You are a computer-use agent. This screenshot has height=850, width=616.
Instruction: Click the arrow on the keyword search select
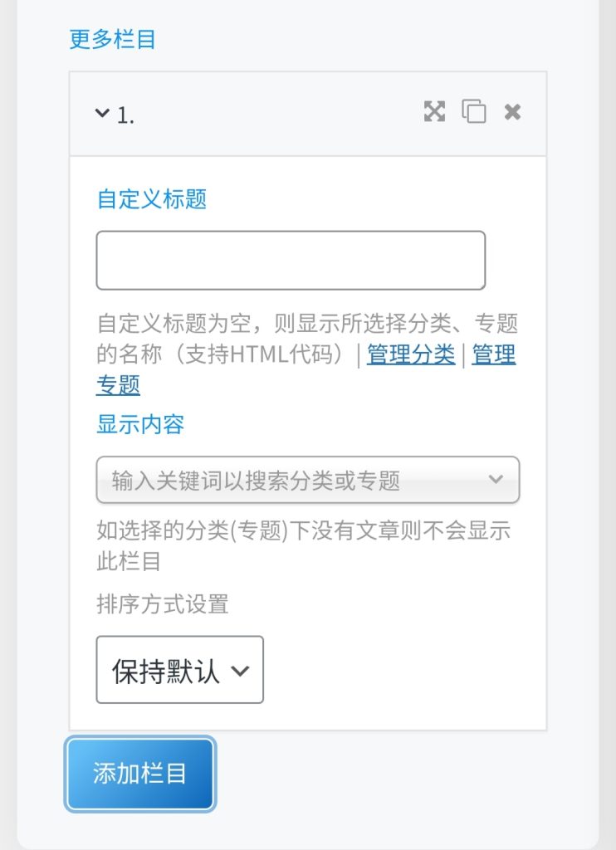tap(496, 479)
